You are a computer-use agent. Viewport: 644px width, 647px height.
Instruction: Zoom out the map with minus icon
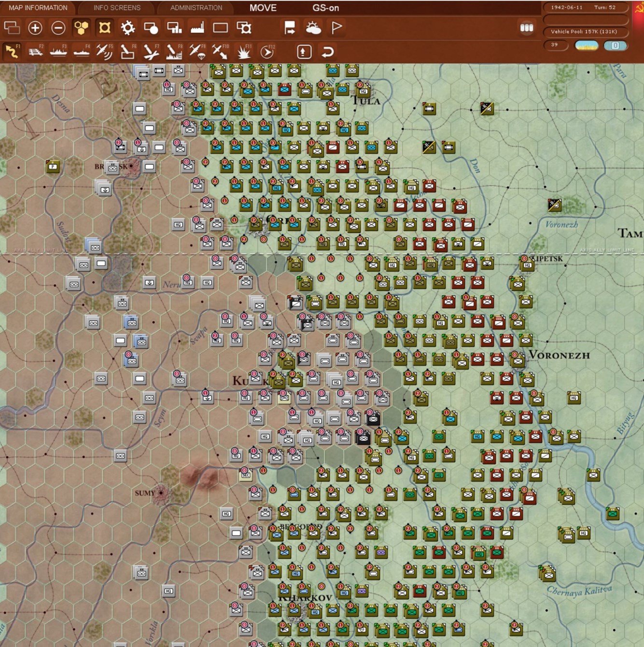pos(58,28)
